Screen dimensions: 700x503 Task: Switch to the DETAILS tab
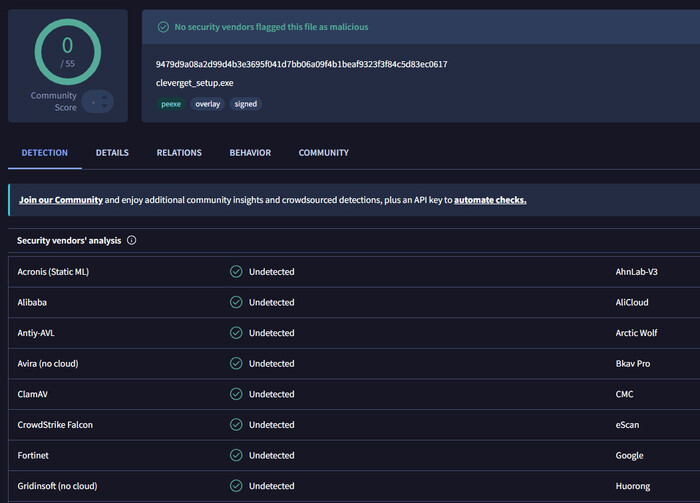(112, 153)
